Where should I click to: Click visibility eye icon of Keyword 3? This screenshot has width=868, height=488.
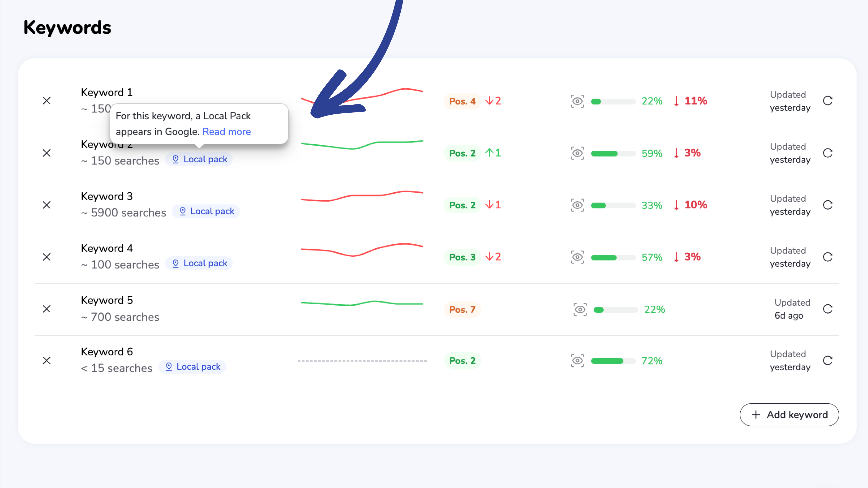pyautogui.click(x=577, y=205)
